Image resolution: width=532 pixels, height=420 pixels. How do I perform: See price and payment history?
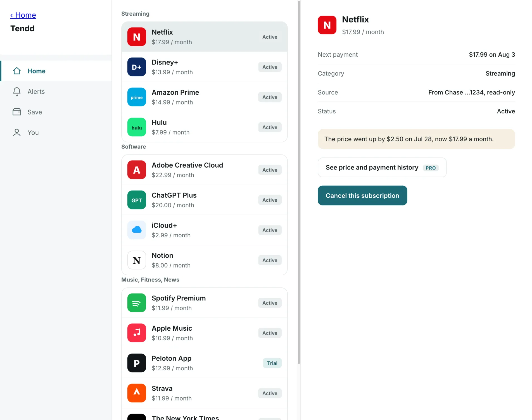(382, 168)
